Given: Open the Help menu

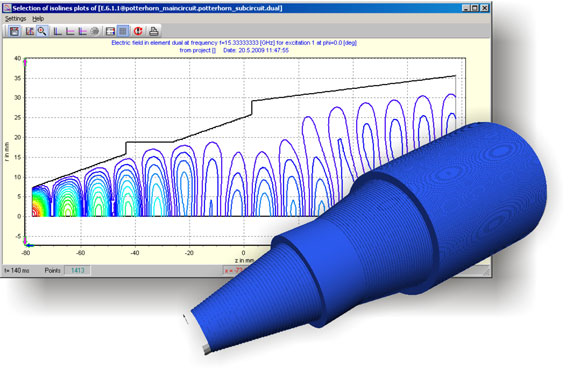Looking at the screenshot, I should tap(38, 19).
